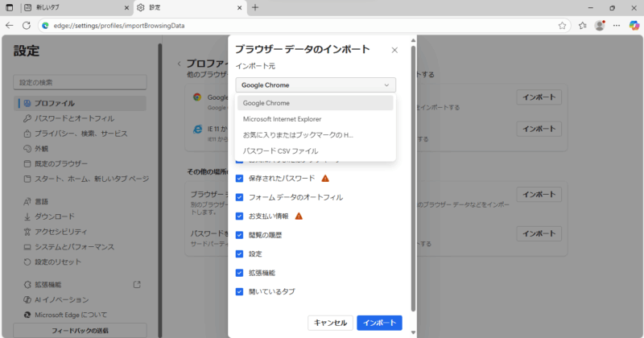Click the warning icon beside 保存されたパスワード
Image resolution: width=644 pixels, height=338 pixels.
(325, 178)
